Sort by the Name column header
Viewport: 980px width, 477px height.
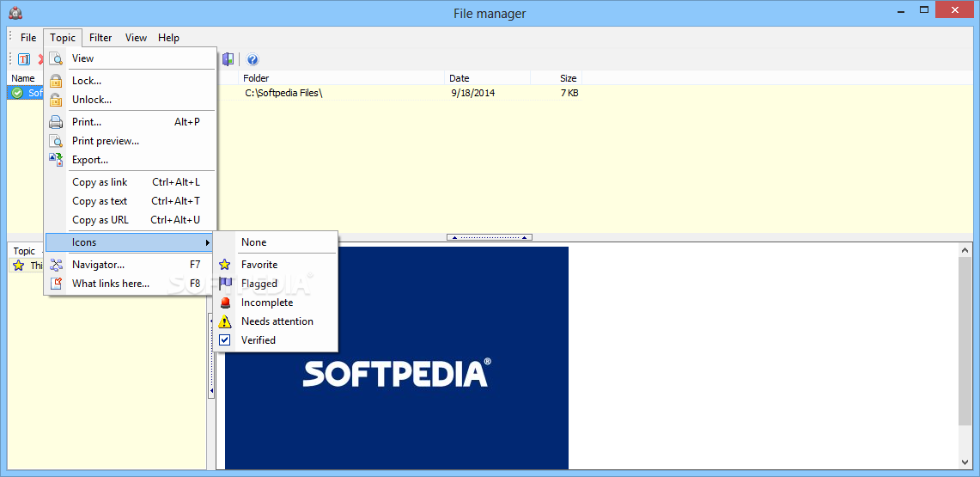(x=24, y=78)
